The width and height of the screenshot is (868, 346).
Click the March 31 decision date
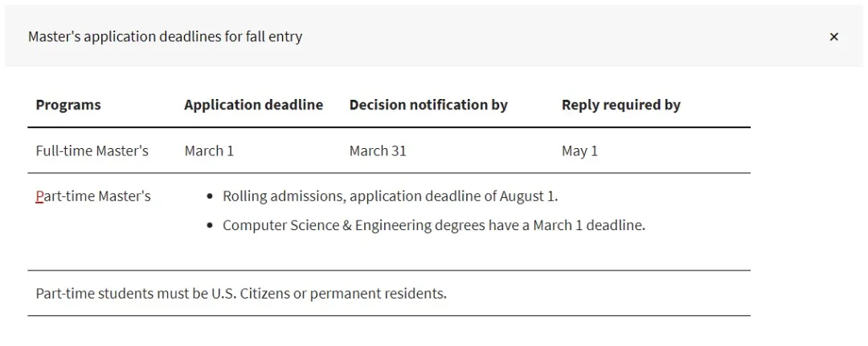tap(378, 150)
